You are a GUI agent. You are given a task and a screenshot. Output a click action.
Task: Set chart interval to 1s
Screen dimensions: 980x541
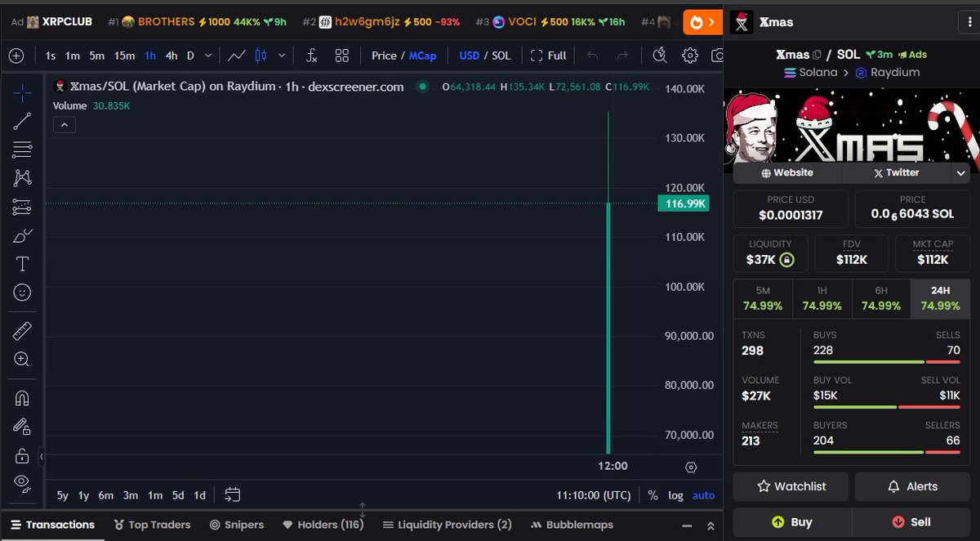click(x=51, y=56)
